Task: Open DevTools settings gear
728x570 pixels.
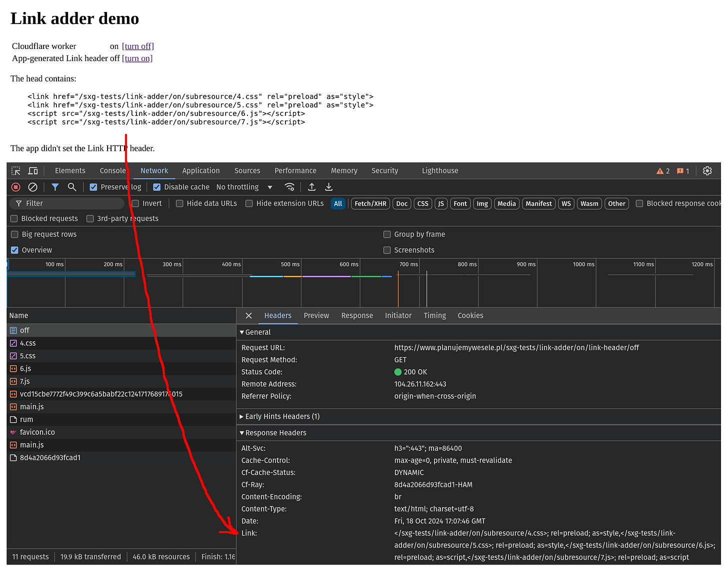Action: click(707, 171)
